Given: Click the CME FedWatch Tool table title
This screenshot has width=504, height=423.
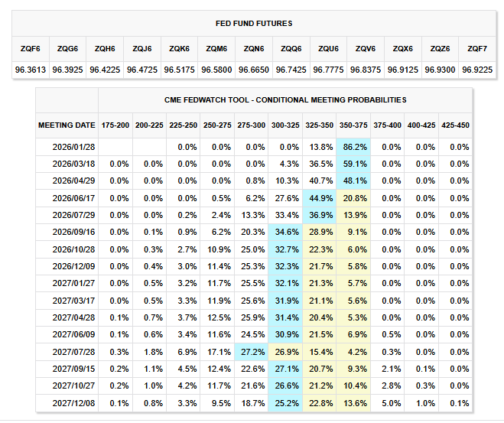Looking at the screenshot, I should click(285, 99).
